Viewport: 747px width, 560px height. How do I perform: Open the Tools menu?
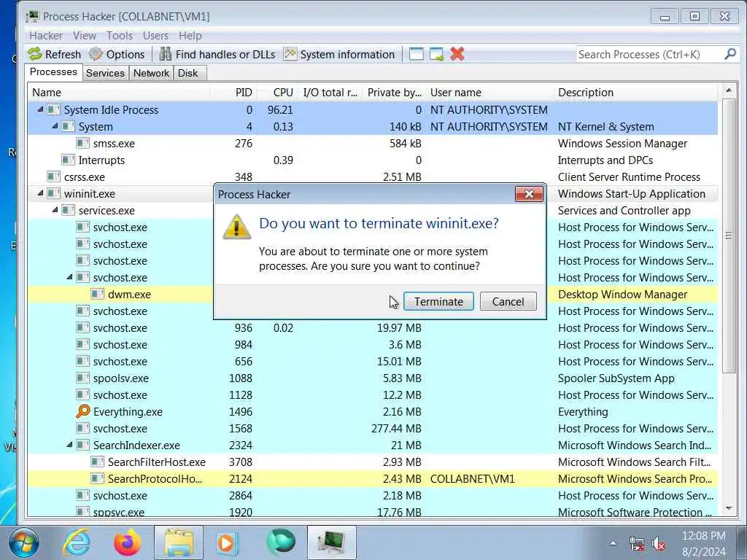pos(120,36)
